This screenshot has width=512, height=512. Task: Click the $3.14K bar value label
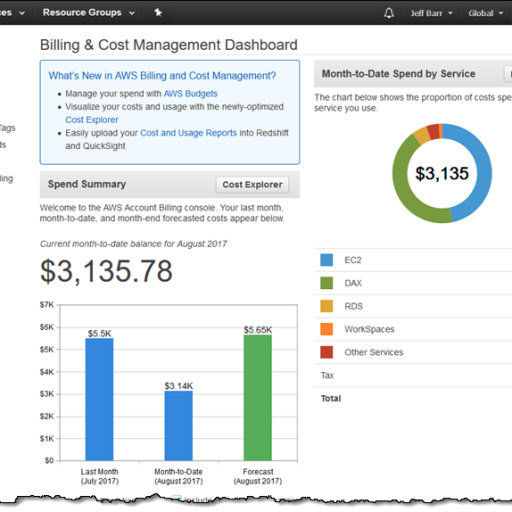[179, 386]
